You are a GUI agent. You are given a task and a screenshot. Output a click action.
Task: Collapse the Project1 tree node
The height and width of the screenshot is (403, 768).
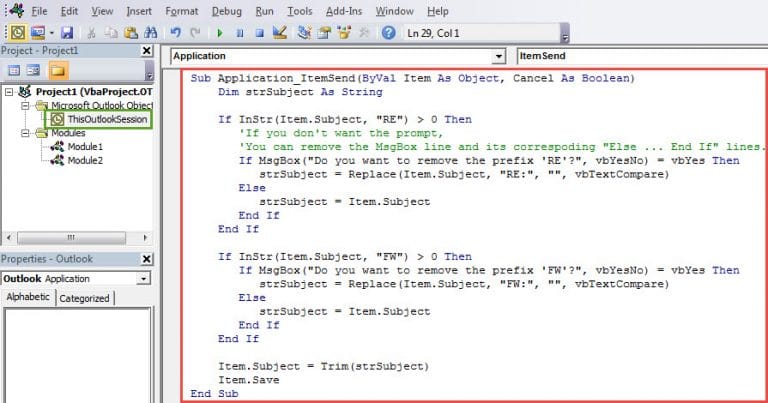click(x=9, y=92)
